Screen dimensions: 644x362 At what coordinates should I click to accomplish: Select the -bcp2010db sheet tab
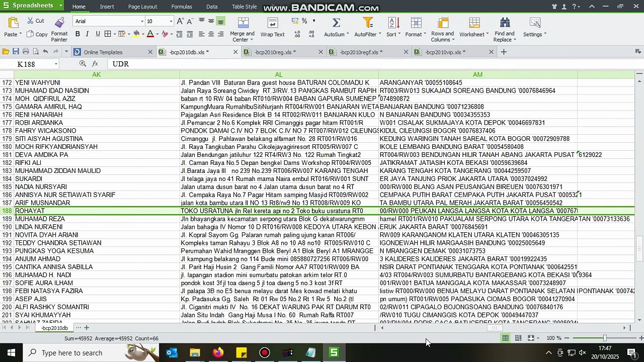[x=54, y=328]
